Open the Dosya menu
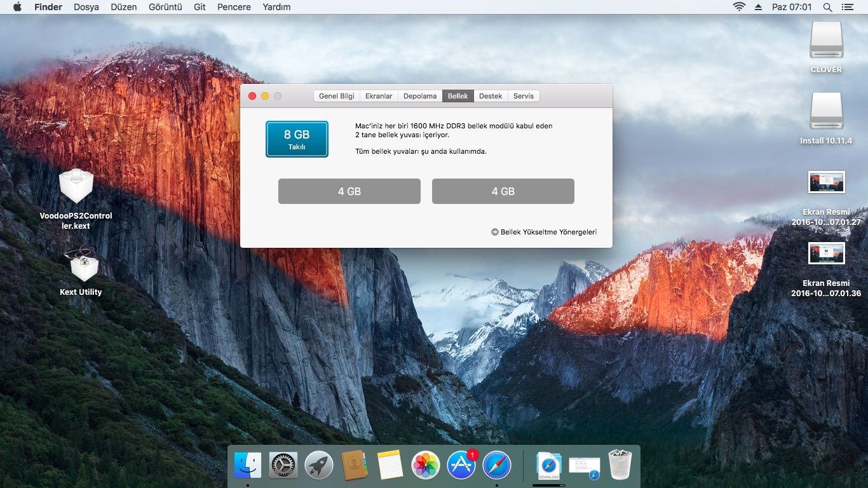The width and height of the screenshot is (868, 488). 86,7
